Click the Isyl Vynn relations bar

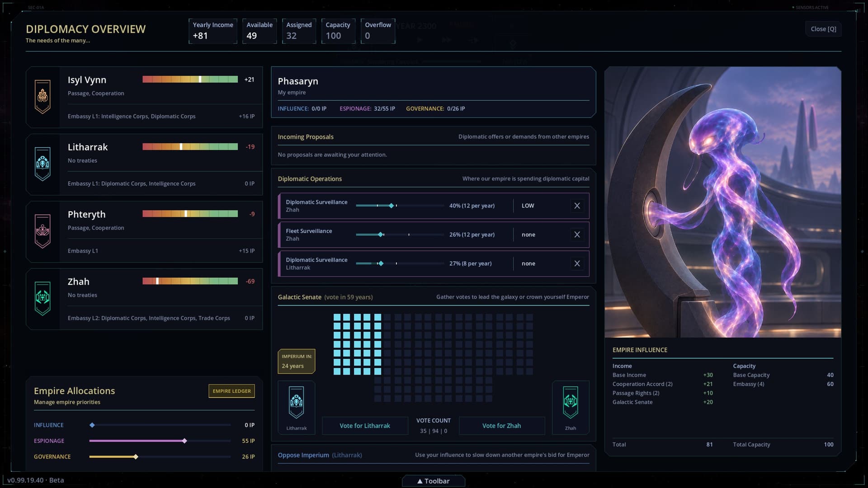tap(190, 80)
